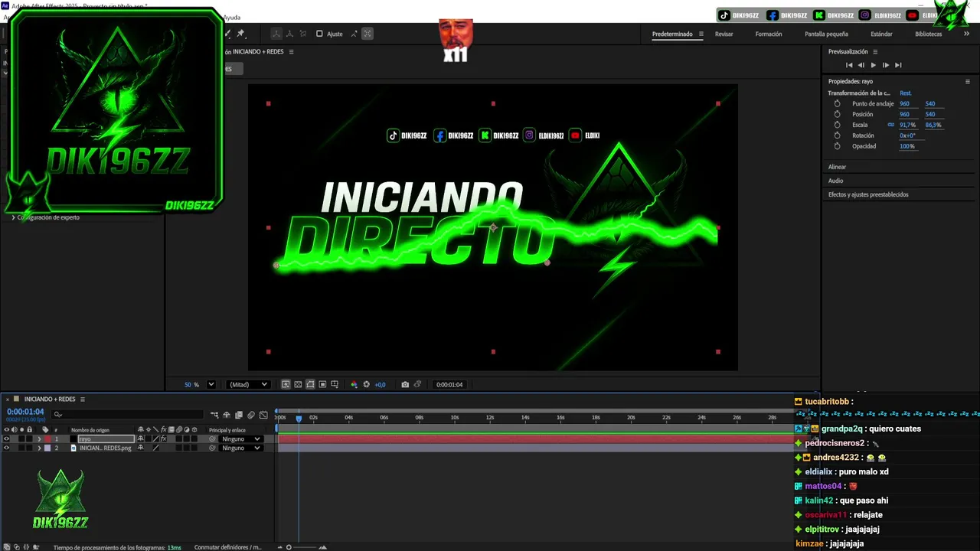Hide the rayo layer with eye icon
The width and height of the screenshot is (980, 551).
pos(7,439)
